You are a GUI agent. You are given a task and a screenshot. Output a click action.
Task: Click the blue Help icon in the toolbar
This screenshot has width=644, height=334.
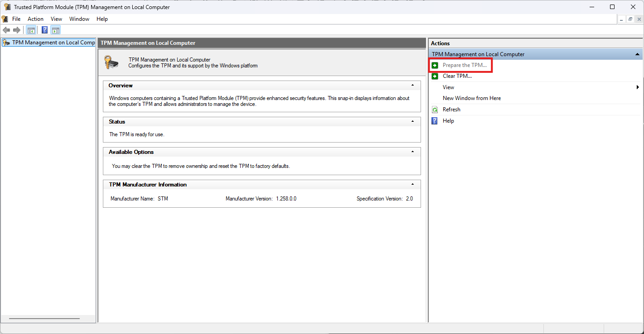click(45, 30)
